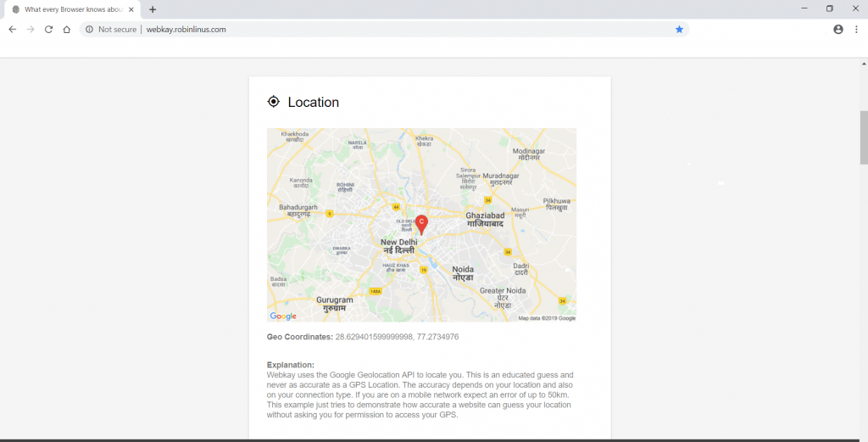Go back to the previous page
Viewport: 868px width, 442px height.
tap(12, 30)
